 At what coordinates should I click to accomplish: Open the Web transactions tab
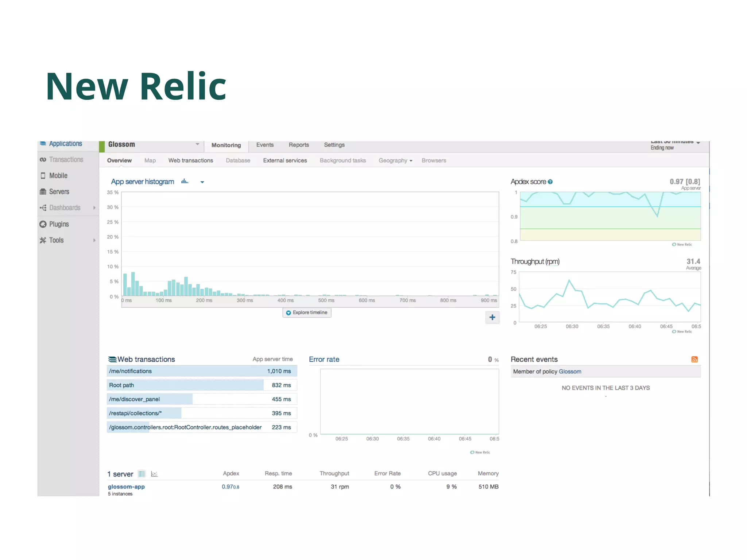click(x=190, y=160)
